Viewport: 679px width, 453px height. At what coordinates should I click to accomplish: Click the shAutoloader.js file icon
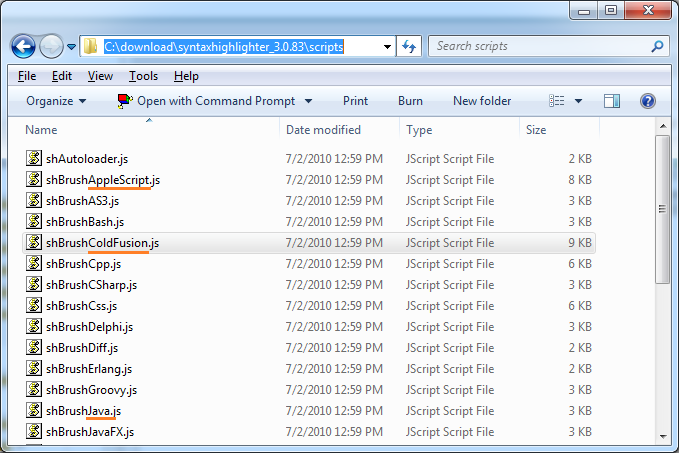tap(34, 158)
